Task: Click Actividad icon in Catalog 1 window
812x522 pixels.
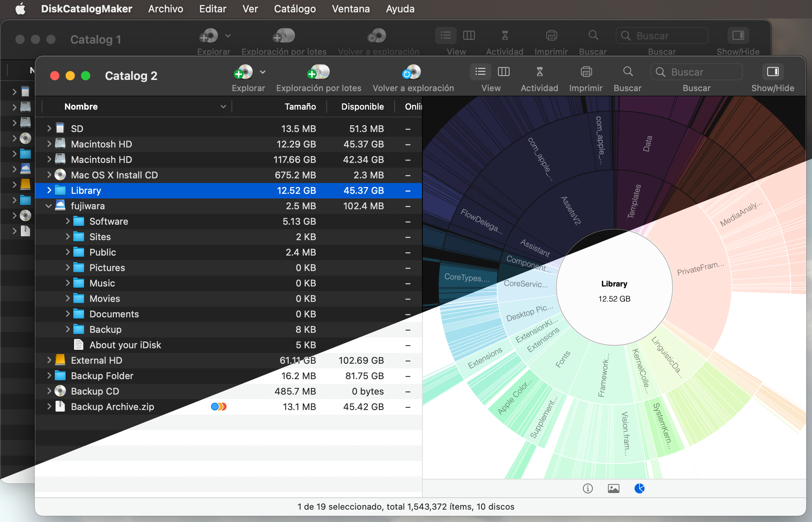Action: [505, 36]
